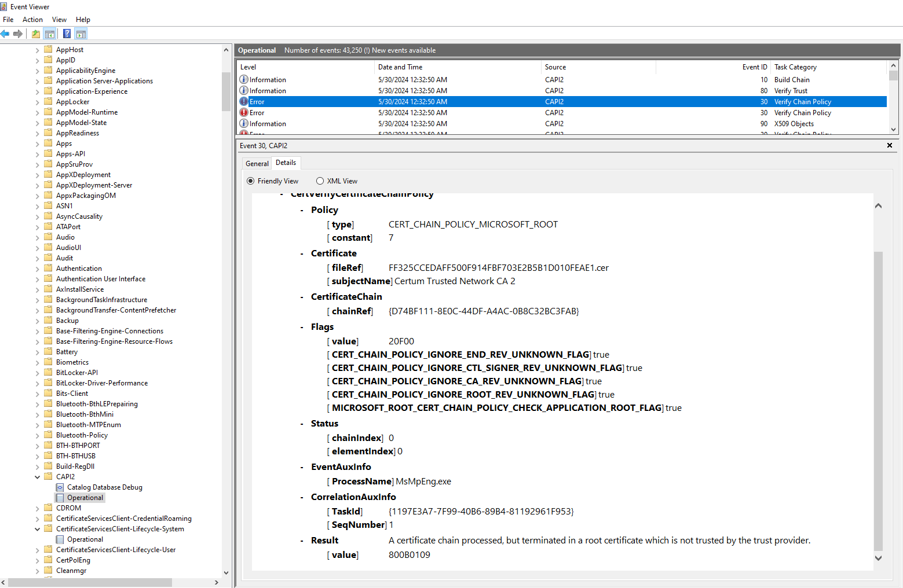
Task: Switch to the General tab
Action: click(257, 163)
